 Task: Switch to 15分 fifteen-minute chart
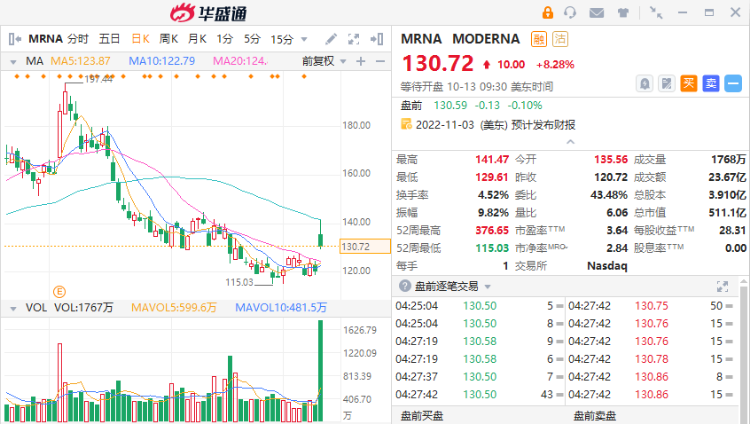click(282, 39)
